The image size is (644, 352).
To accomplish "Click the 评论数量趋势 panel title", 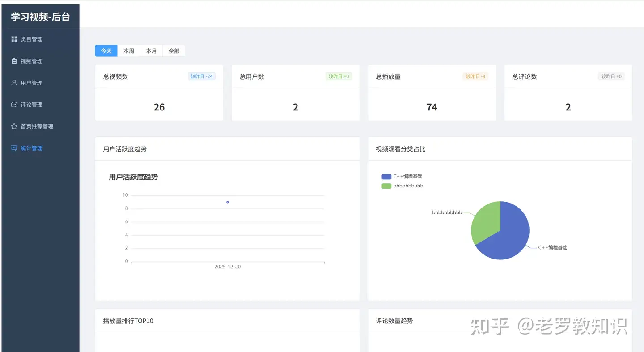I will (x=394, y=321).
